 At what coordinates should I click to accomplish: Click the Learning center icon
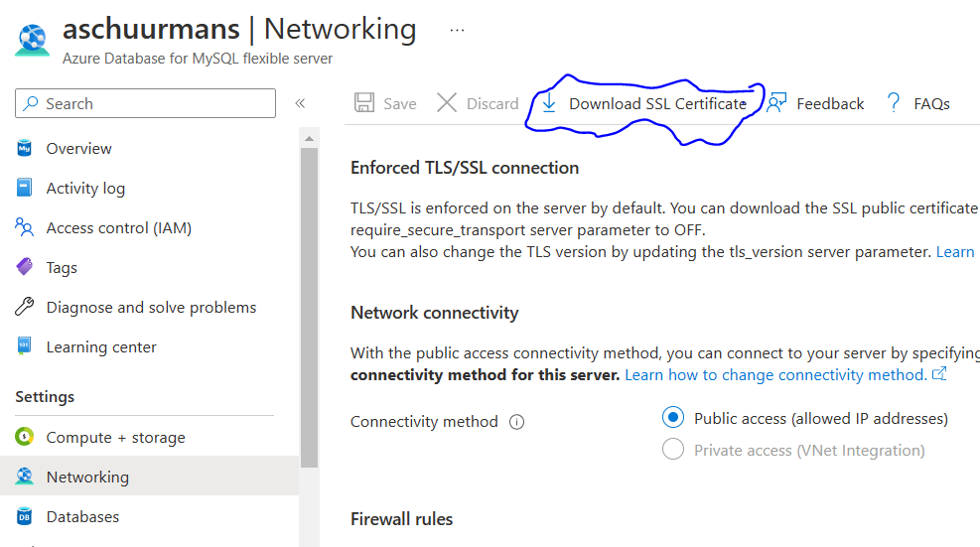(x=25, y=346)
